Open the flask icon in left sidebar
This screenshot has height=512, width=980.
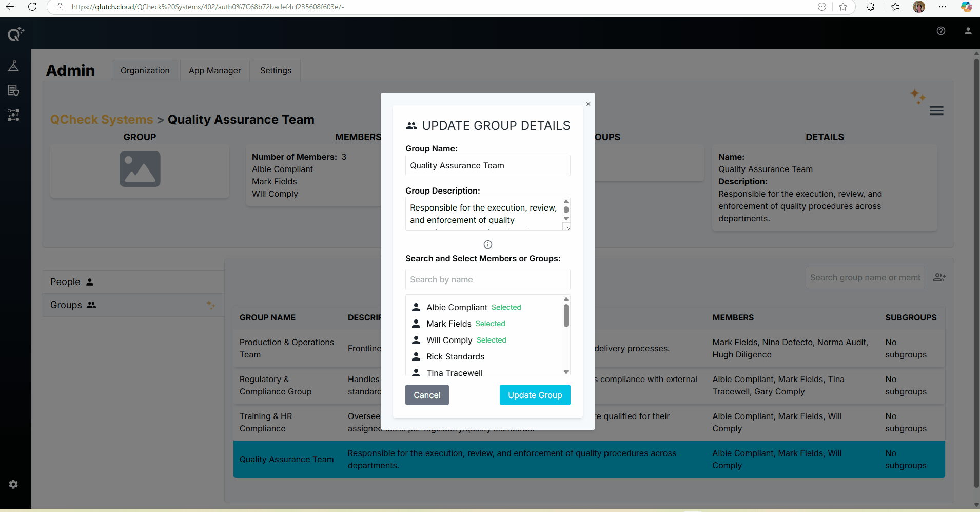pos(13,66)
